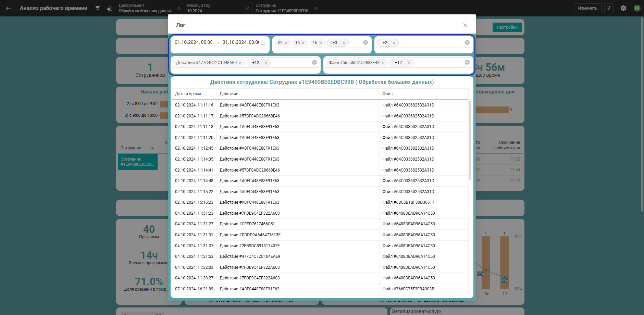
Task: Go back with the left arrow icon
Action: [x=9, y=8]
